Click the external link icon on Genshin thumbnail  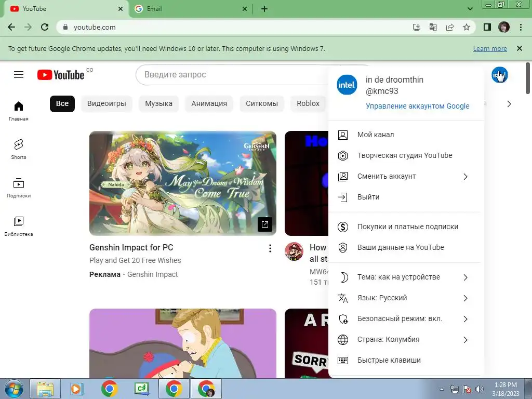[x=265, y=224]
